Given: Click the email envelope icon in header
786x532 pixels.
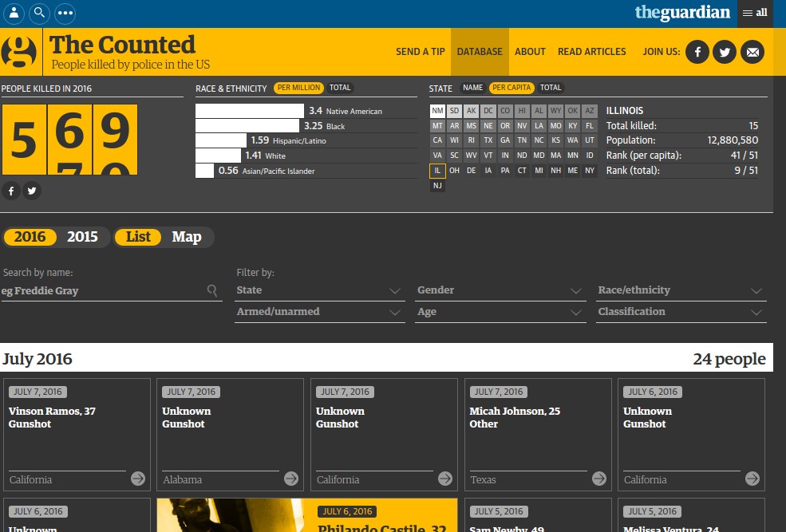Looking at the screenshot, I should click(x=752, y=52).
